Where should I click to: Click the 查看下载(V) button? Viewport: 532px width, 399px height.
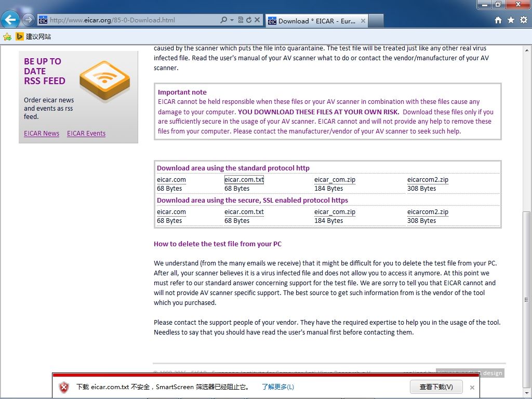click(x=436, y=387)
